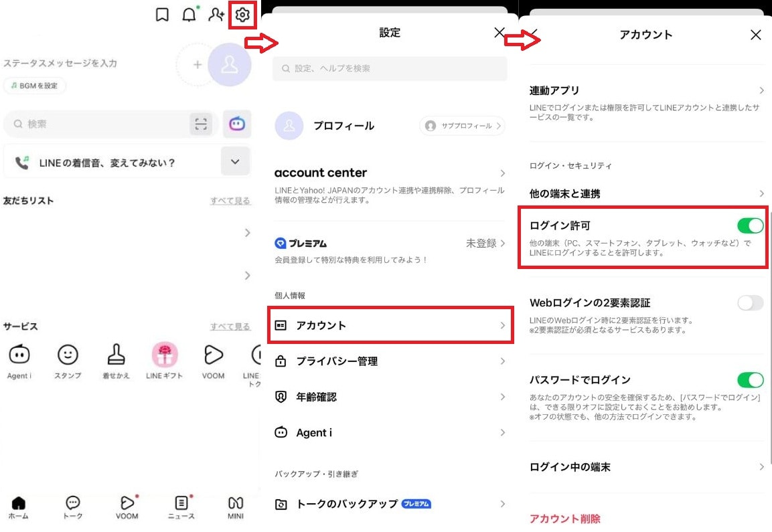This screenshot has width=772, height=532.
Task: Close the 設定 panel with X
Action: [499, 33]
